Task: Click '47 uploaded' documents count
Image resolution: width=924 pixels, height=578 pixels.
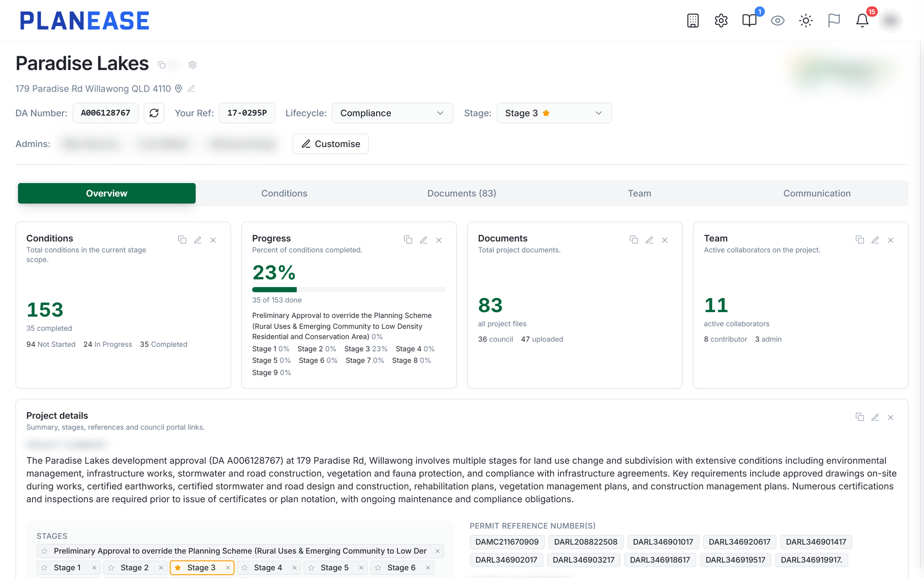Action: [x=542, y=339]
